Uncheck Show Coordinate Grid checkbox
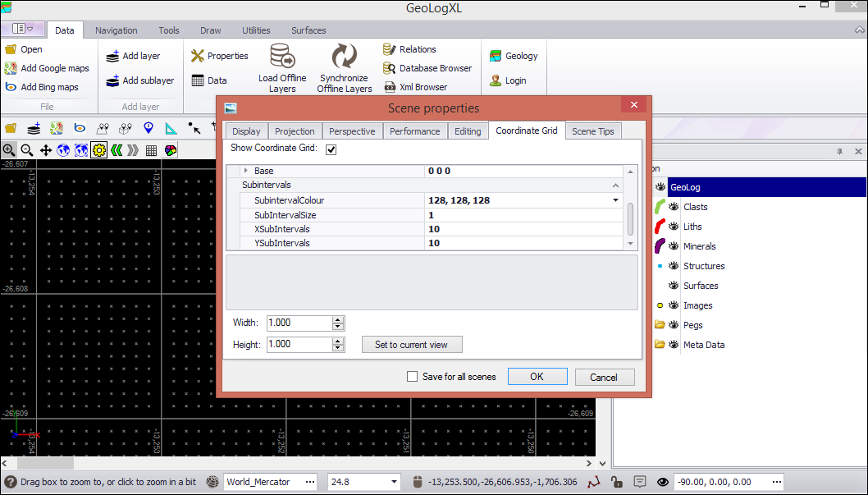This screenshot has width=868, height=495. tap(331, 149)
